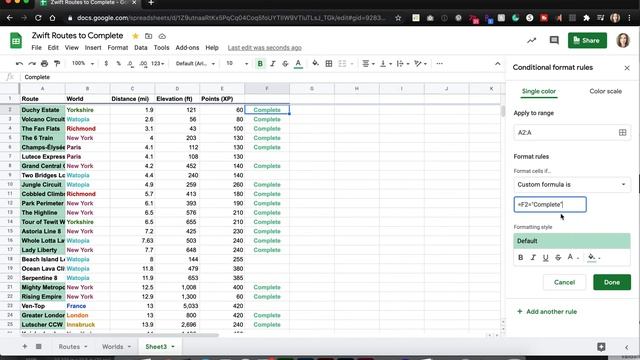Pick text color in formatting style
Viewport: 640px width, 360px height.
coord(573,257)
